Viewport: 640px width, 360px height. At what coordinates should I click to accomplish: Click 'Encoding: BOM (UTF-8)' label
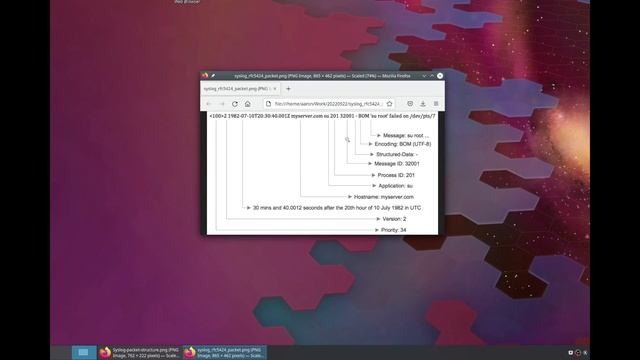(x=403, y=144)
